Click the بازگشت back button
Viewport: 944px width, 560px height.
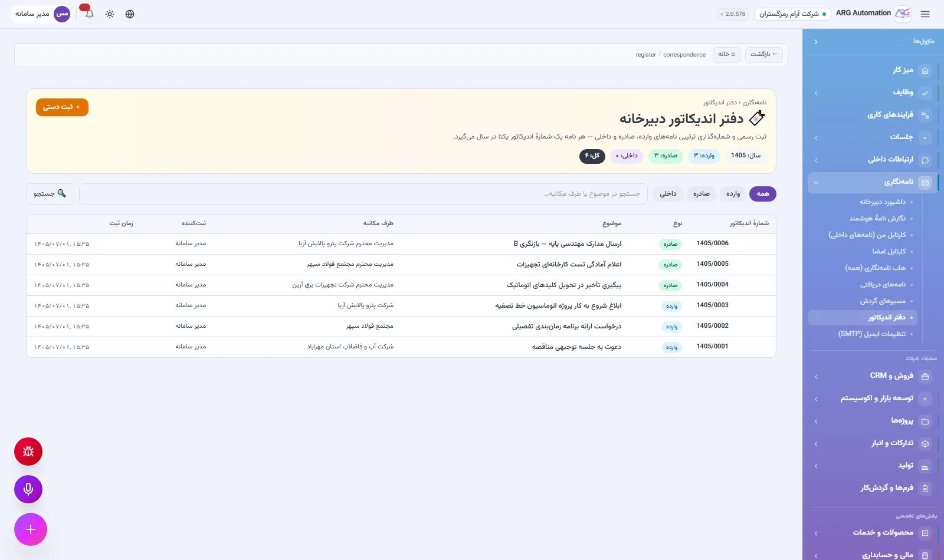(764, 55)
